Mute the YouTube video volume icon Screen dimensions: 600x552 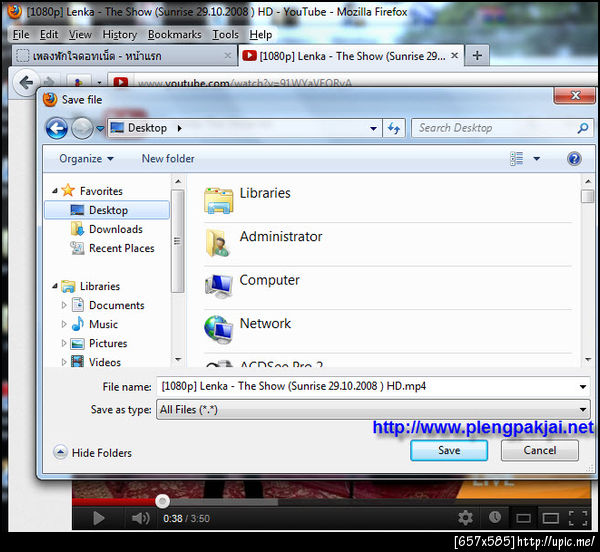140,519
